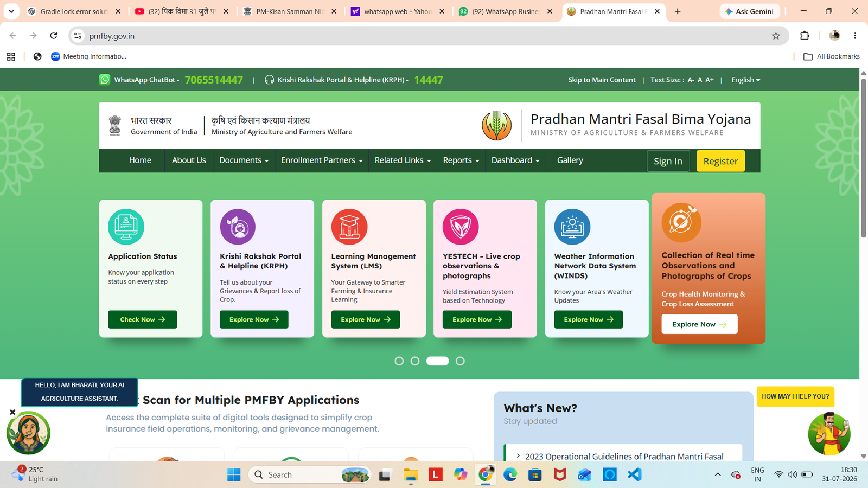Expand the Enrollment Partners dropdown

322,160
